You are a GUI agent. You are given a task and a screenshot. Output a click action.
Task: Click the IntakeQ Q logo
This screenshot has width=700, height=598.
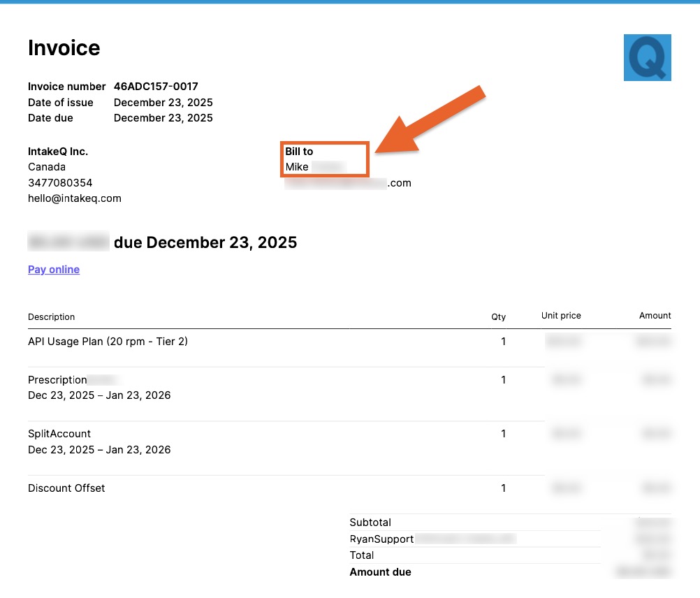pyautogui.click(x=648, y=57)
